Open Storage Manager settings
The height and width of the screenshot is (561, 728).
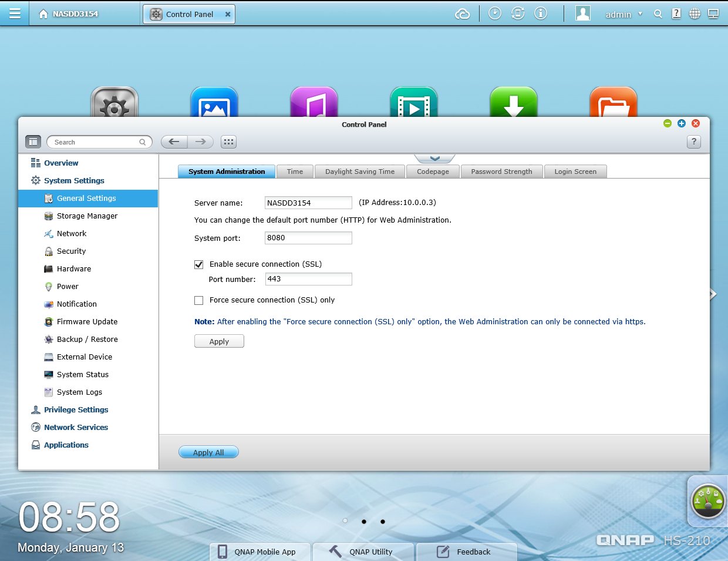pos(88,216)
